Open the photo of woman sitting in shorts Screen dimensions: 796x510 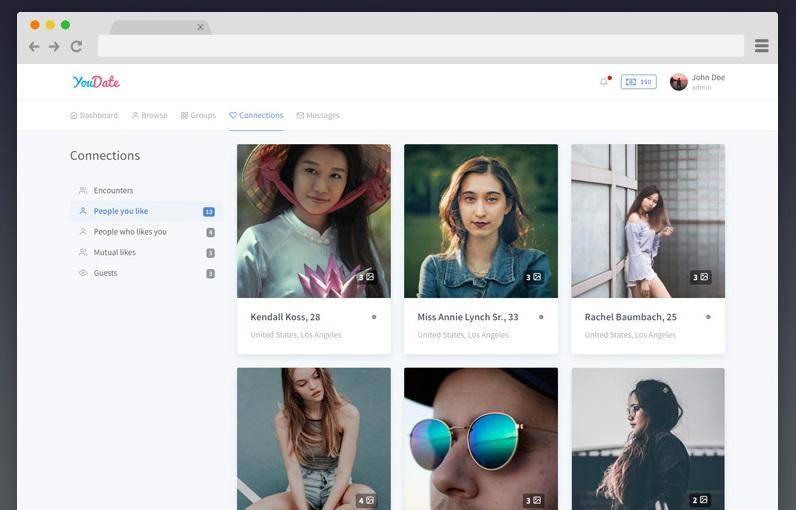(x=314, y=439)
